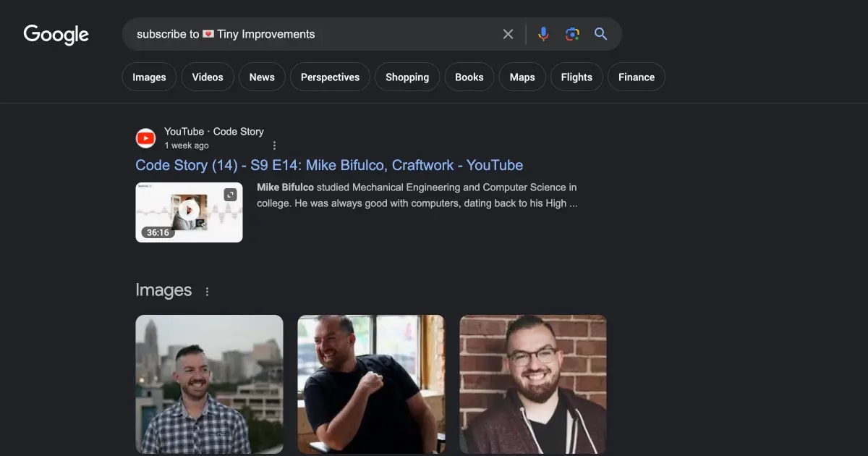Open image of man against brick wall
The width and height of the screenshot is (868, 456).
pyautogui.click(x=533, y=384)
